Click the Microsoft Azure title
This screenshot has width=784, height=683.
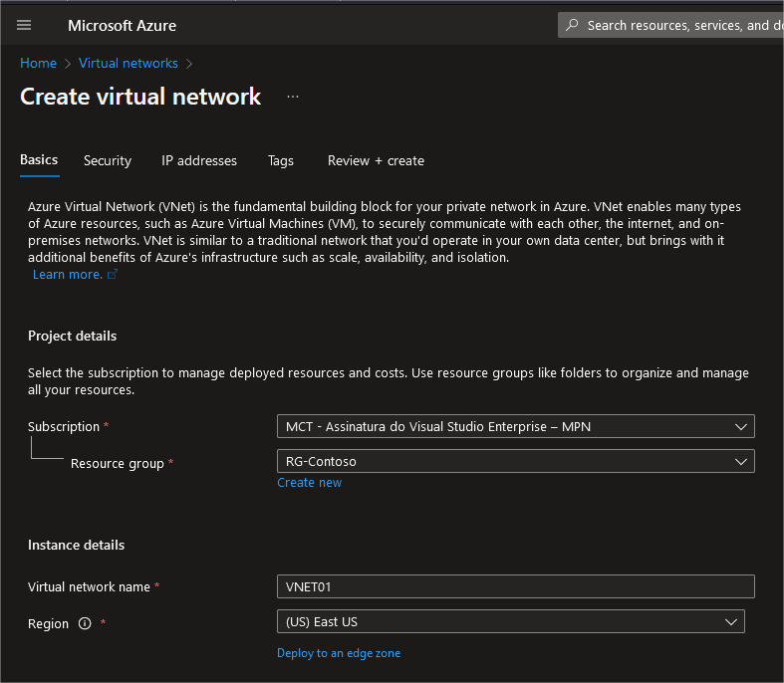point(122,26)
